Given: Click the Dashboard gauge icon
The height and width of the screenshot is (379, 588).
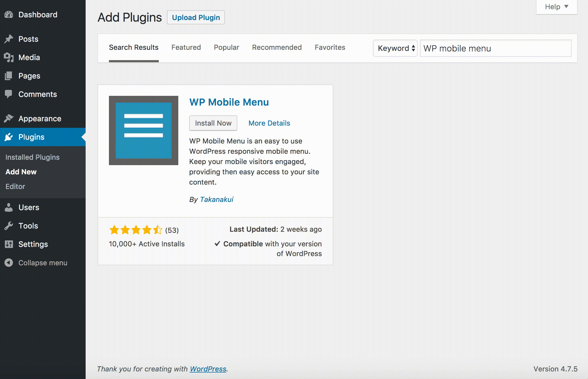Looking at the screenshot, I should pyautogui.click(x=9, y=15).
